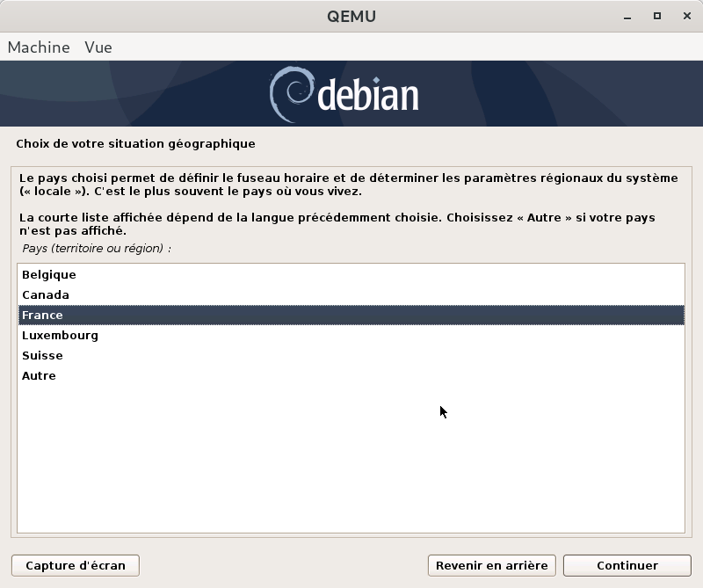703x588 pixels.
Task: Select Belgique in the country list
Action: coord(49,275)
